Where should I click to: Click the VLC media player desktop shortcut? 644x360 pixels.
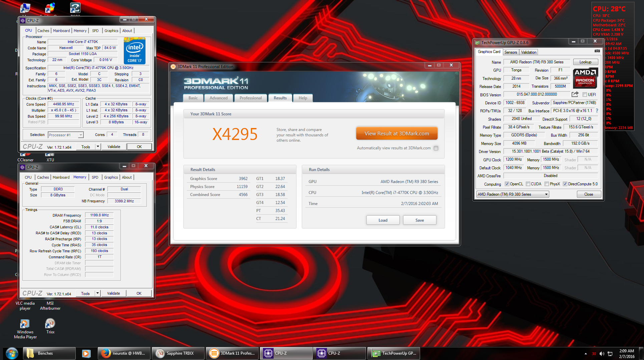pyautogui.click(x=25, y=306)
